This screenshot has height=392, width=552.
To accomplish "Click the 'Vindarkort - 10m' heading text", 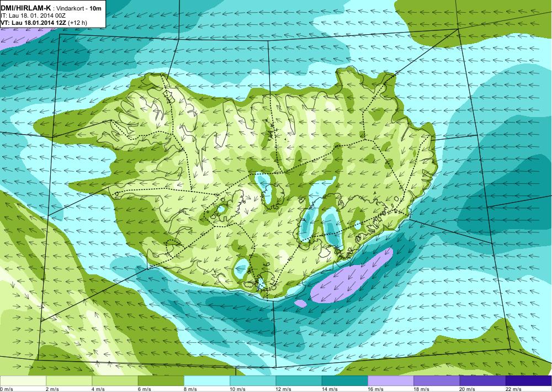I will [x=77, y=7].
